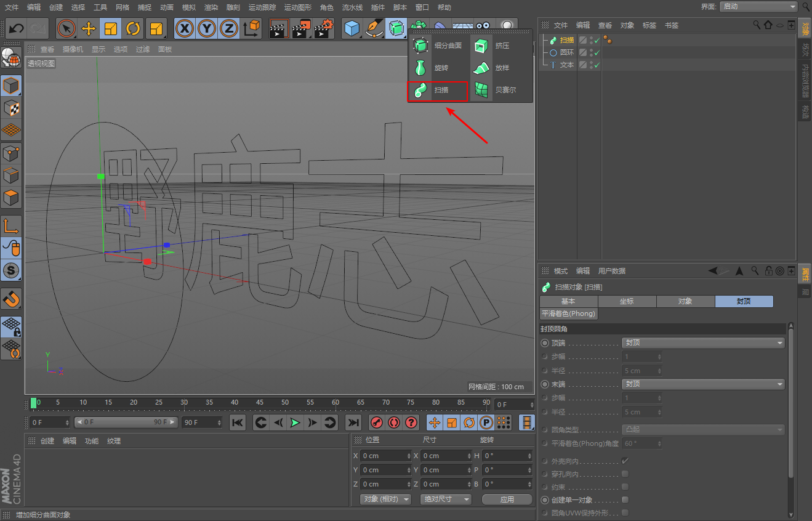Open the 末端 cap type dropdown
Screen dimensions: 812x521
[703, 384]
